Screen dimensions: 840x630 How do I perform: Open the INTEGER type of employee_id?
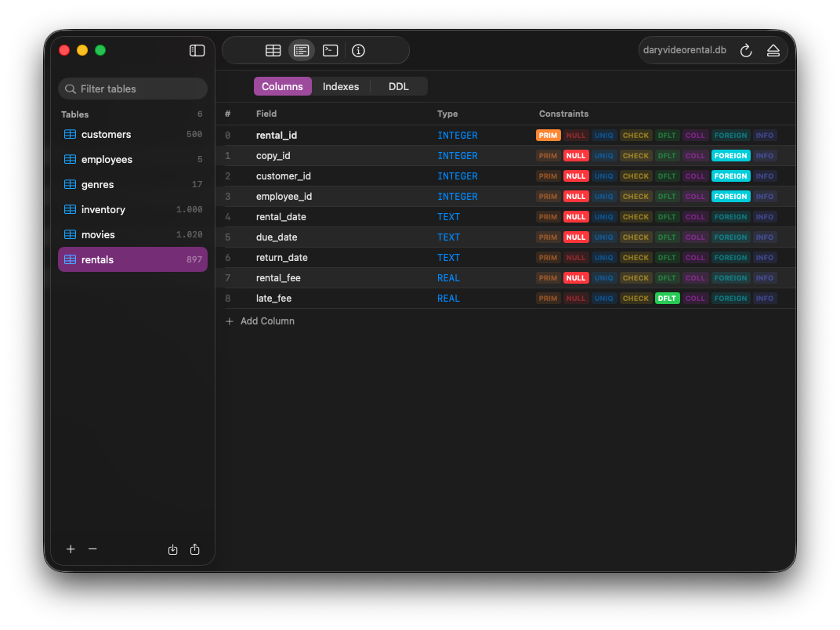click(x=458, y=197)
